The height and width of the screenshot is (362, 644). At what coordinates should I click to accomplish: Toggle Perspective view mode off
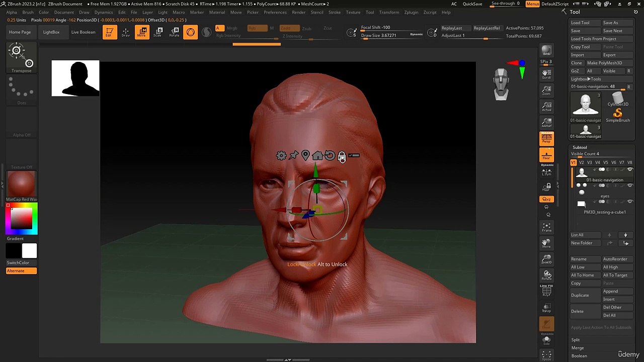click(546, 138)
